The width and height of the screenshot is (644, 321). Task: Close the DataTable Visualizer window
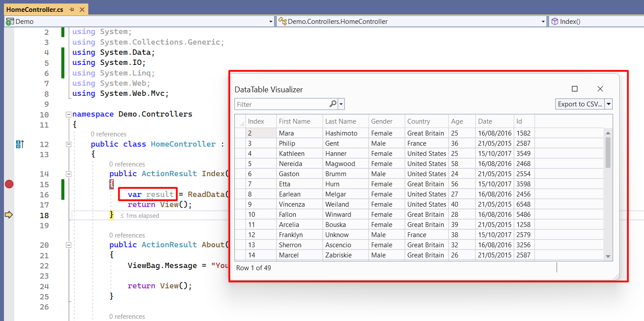[x=600, y=89]
